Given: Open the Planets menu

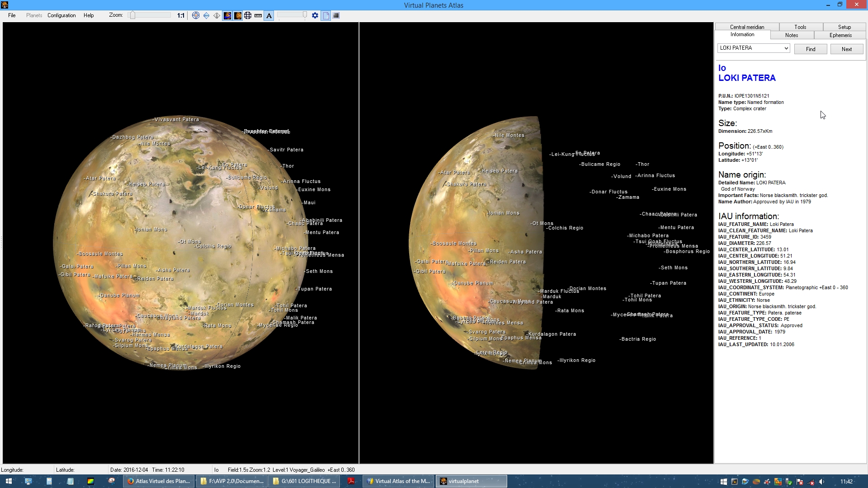Looking at the screenshot, I should tap(33, 15).
